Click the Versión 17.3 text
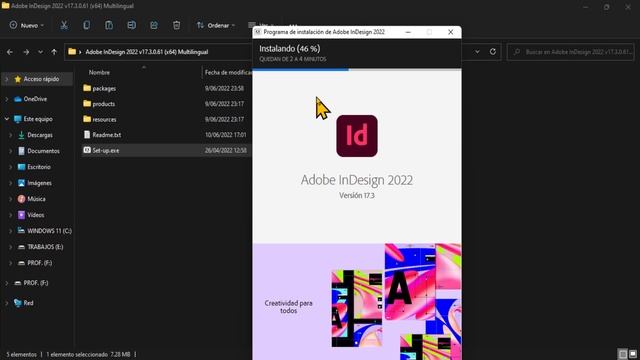Viewport: 640px width, 360px height. click(357, 196)
